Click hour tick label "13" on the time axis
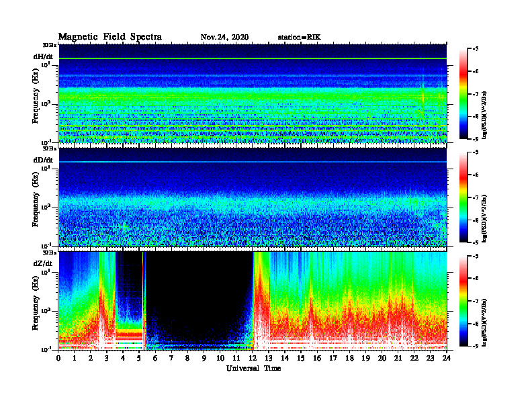 [x=269, y=358]
